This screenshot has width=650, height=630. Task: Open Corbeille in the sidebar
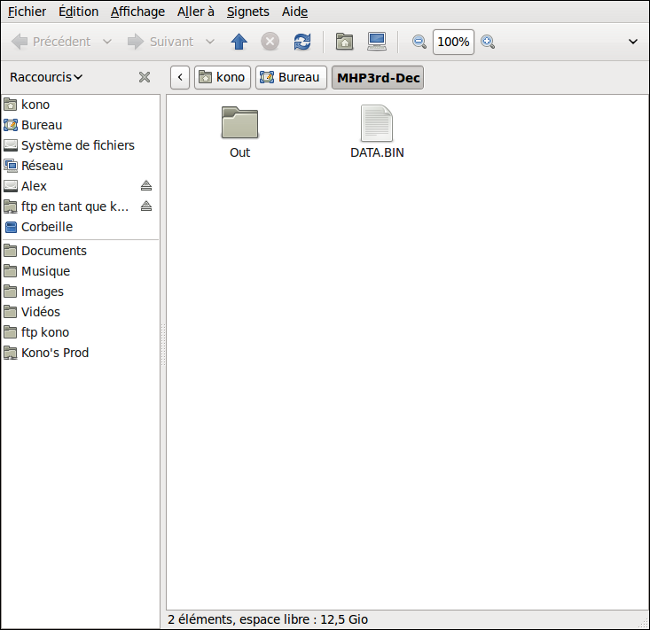click(80, 227)
